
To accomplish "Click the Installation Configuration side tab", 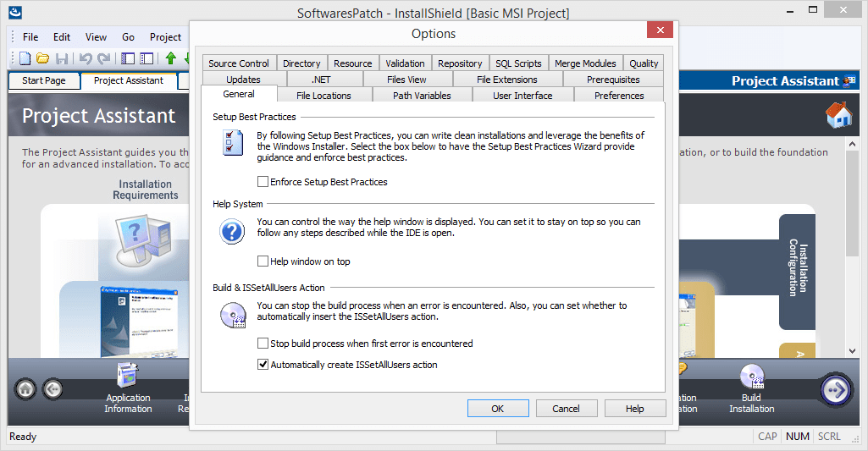I will point(798,272).
